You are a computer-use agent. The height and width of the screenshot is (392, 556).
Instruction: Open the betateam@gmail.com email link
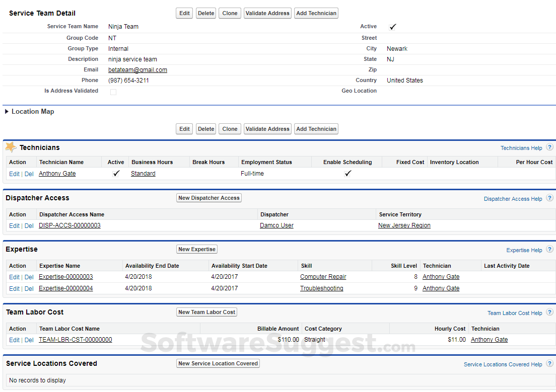pyautogui.click(x=137, y=70)
